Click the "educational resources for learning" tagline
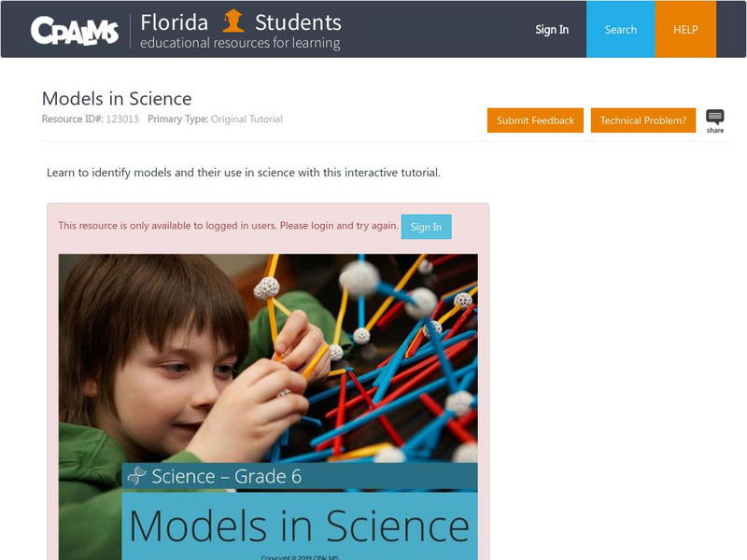 [x=240, y=44]
